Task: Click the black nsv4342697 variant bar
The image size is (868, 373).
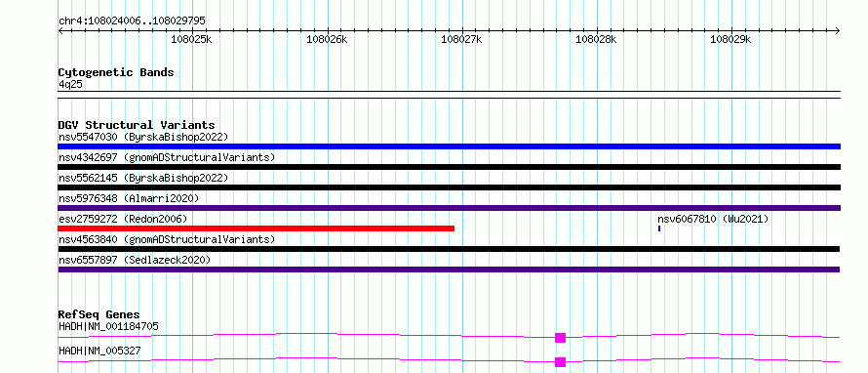Action: coord(449,167)
